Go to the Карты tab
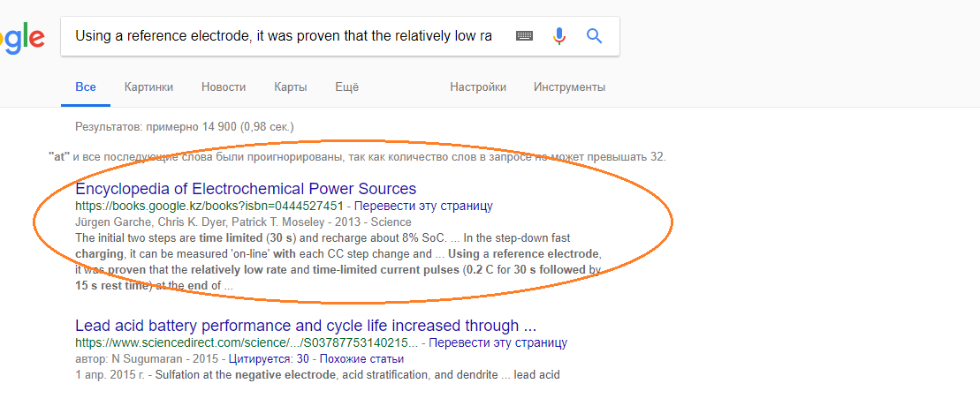 click(x=291, y=87)
